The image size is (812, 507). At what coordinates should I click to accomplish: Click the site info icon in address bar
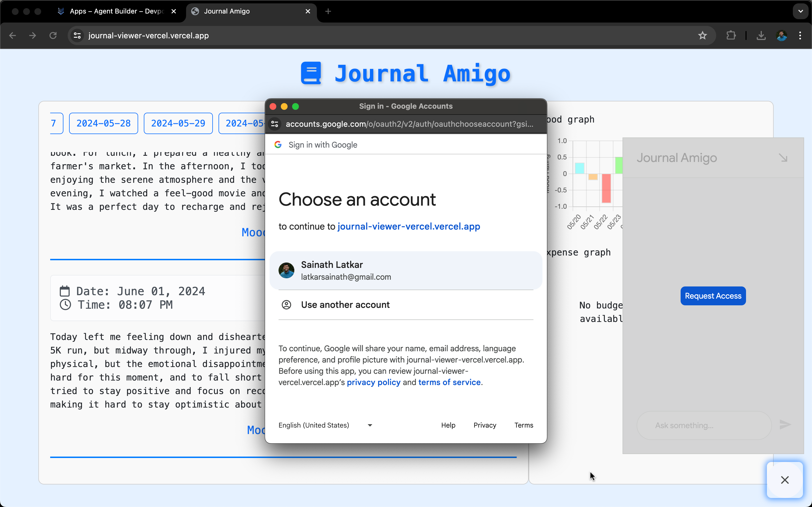(78, 35)
